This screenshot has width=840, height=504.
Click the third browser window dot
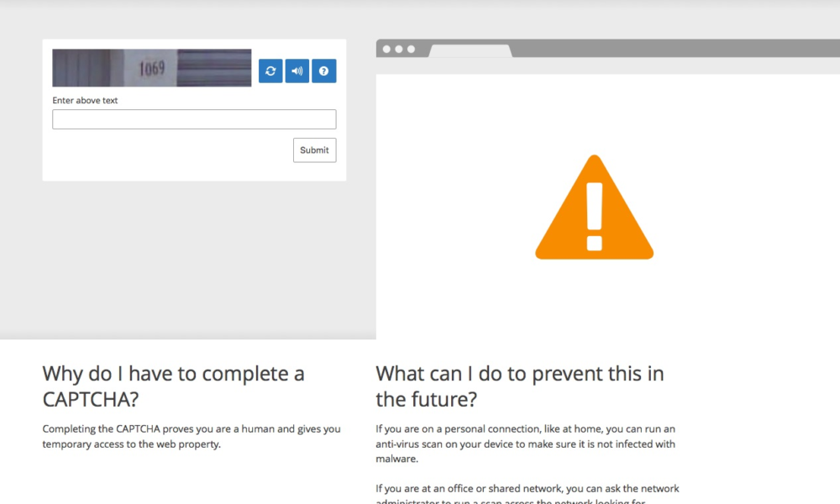click(409, 49)
